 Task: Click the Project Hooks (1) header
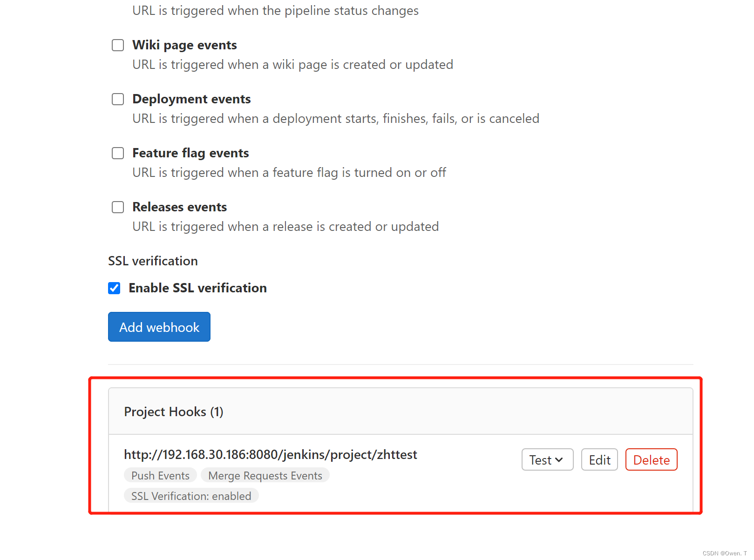(x=174, y=412)
